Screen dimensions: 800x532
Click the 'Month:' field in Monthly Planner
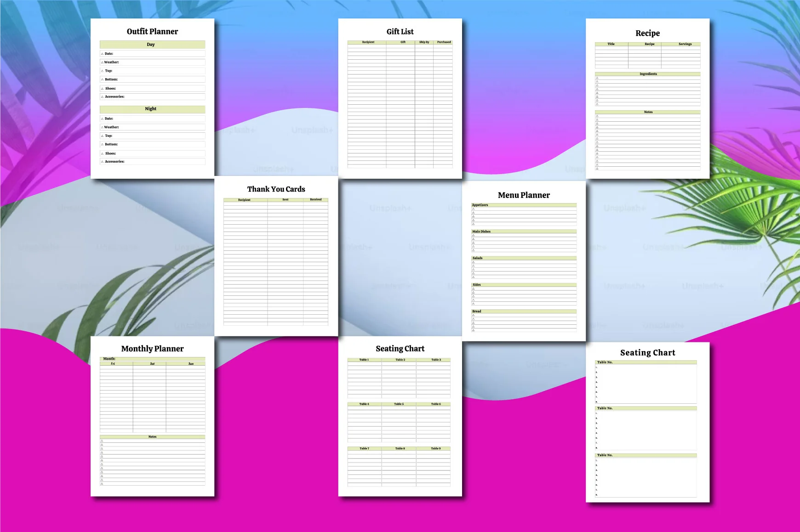point(152,359)
